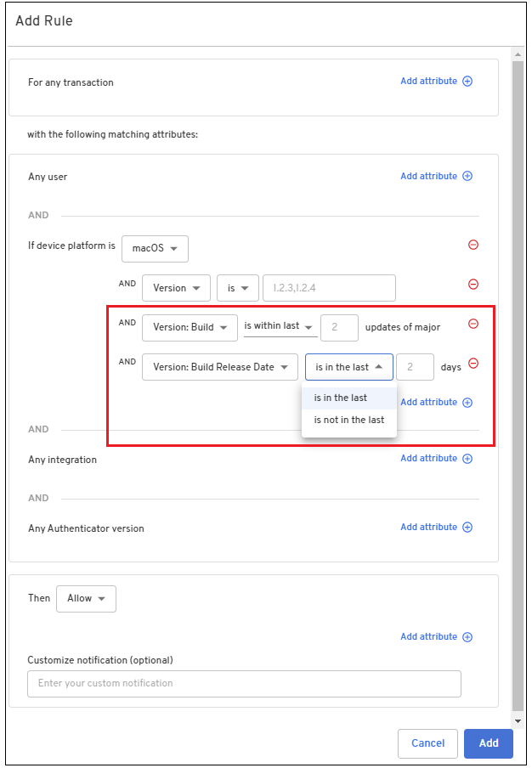Screen dimensions: 532x768
Task: Open the Allow action dropdown
Action: coord(86,598)
